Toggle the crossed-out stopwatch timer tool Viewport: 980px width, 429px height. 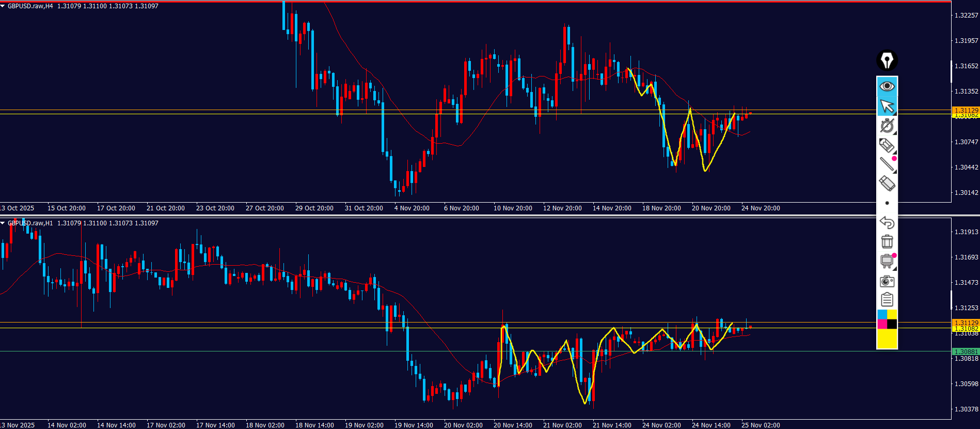(x=887, y=126)
